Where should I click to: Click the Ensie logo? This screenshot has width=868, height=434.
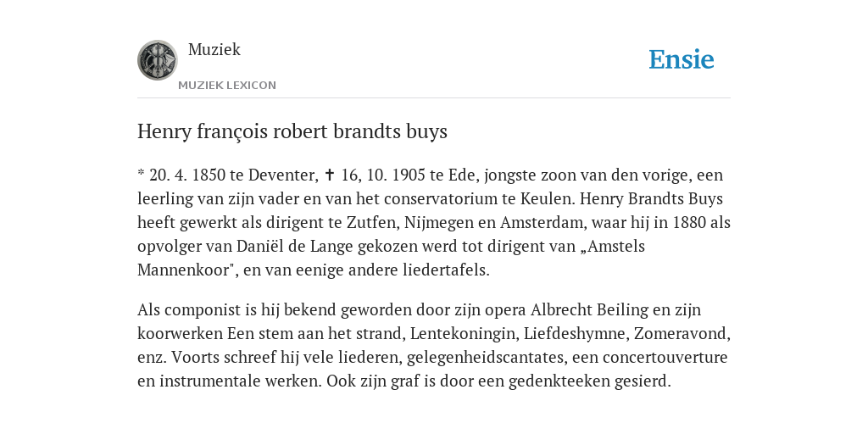(x=682, y=59)
